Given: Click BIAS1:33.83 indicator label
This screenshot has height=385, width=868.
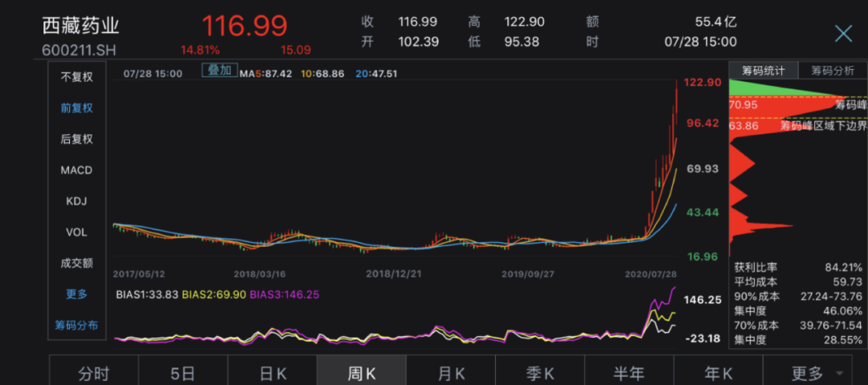Looking at the screenshot, I should click(x=147, y=295).
